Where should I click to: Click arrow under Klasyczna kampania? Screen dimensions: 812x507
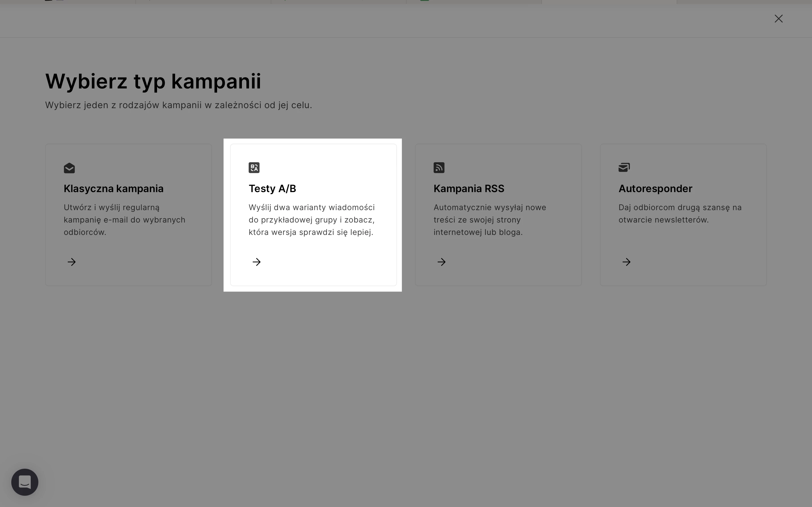[x=71, y=262]
